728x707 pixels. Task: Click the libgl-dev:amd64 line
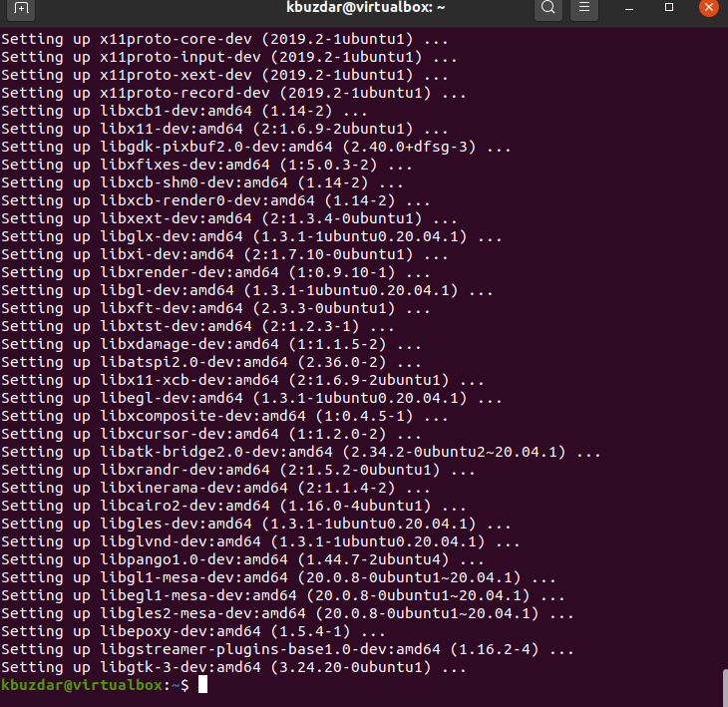(247, 290)
